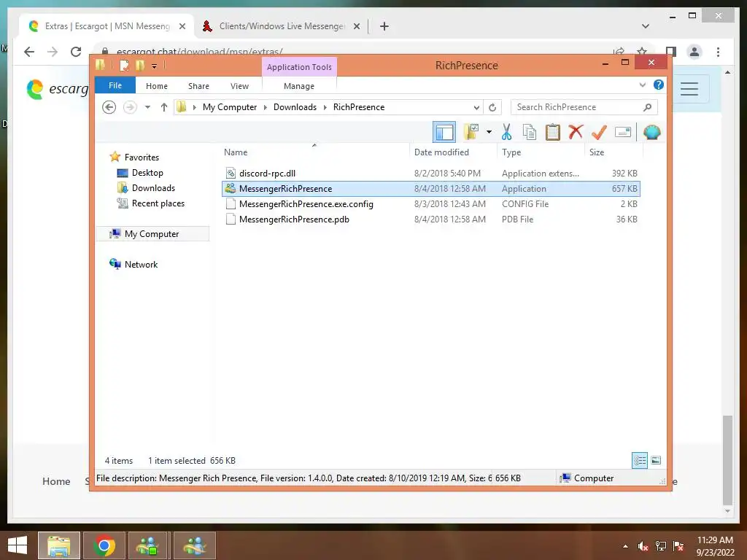
Task: Click the quick access New folder icon
Action: tap(139, 65)
